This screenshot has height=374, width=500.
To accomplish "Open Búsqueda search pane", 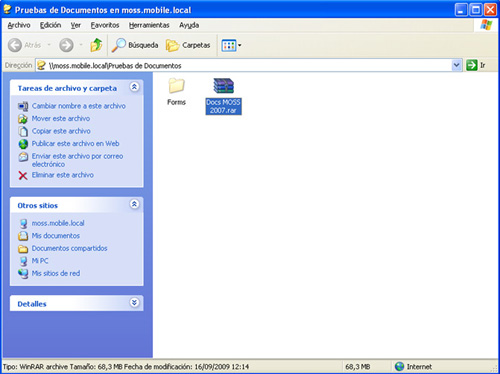I will 135,45.
